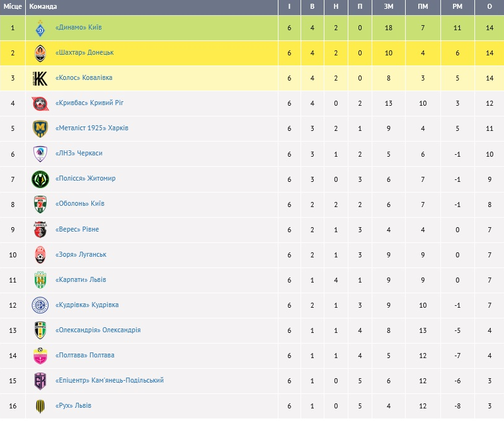Click the «РМ» goal difference header
504x421 pixels.
457,7
